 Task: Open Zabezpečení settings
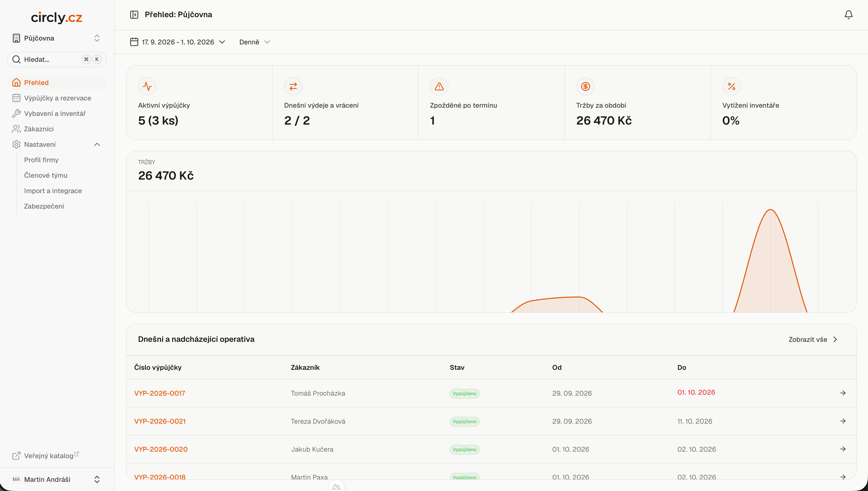click(x=44, y=206)
